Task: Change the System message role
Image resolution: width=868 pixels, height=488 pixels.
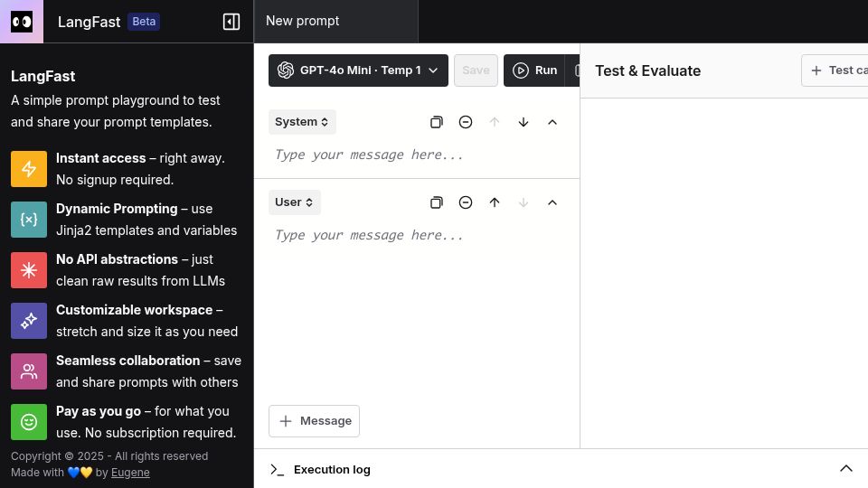Action: pyautogui.click(x=302, y=122)
